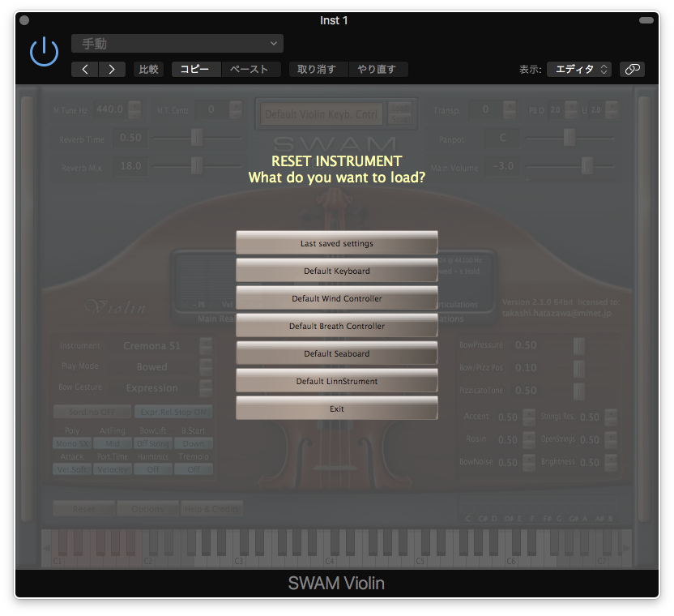Click the M.Tune Hz stepper
This screenshot has height=616, width=674.
[134, 109]
